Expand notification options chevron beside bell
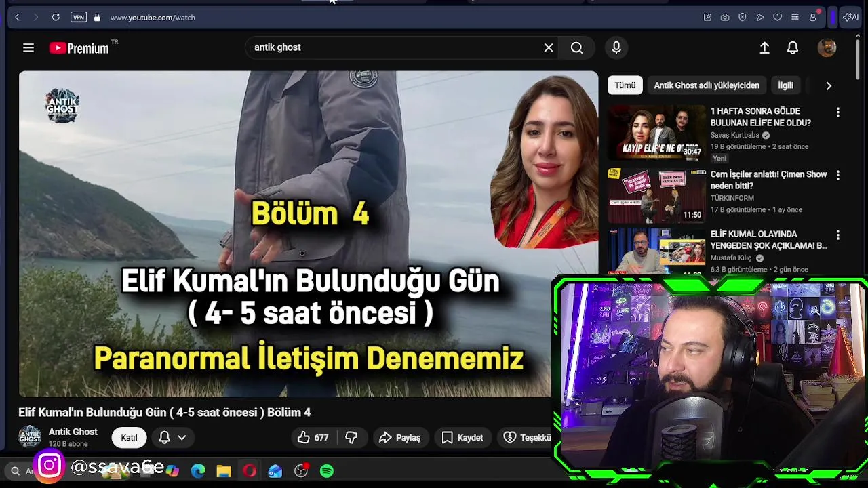Image resolution: width=868 pixels, height=488 pixels. 182,438
